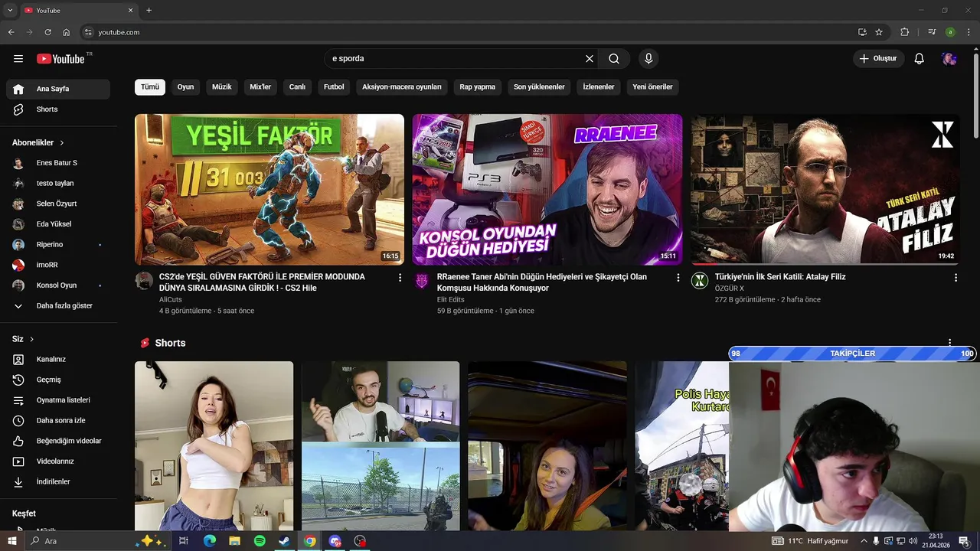The height and width of the screenshot is (551, 980).
Task: Reload the page
Action: pyautogui.click(x=48, y=32)
